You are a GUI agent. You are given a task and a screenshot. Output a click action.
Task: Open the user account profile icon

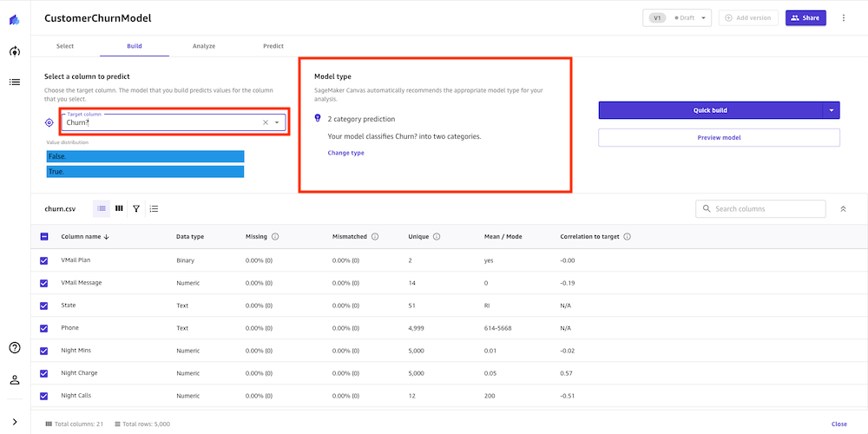15,380
